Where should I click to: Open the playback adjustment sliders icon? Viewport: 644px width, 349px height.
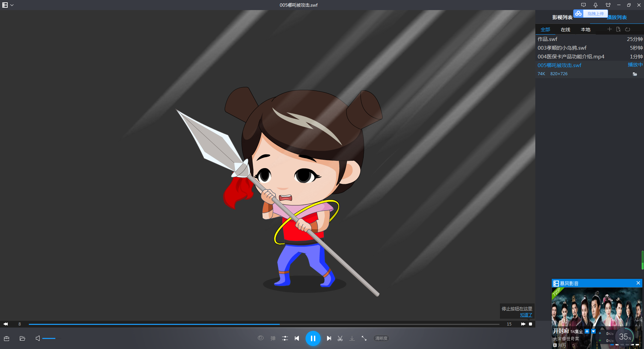pyautogui.click(x=285, y=338)
